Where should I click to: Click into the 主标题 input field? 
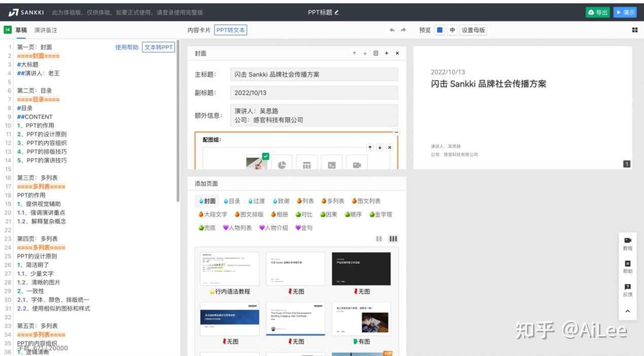[314, 75]
